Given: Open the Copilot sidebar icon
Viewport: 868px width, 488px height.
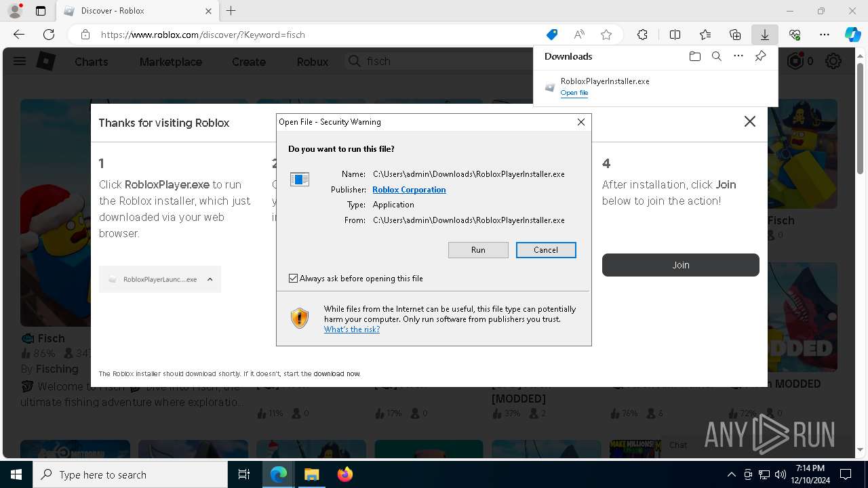Looking at the screenshot, I should pyautogui.click(x=852, y=35).
